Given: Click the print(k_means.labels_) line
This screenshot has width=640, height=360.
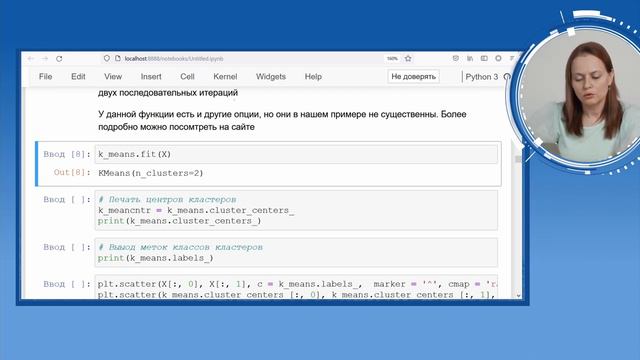Looking at the screenshot, I should [x=156, y=258].
